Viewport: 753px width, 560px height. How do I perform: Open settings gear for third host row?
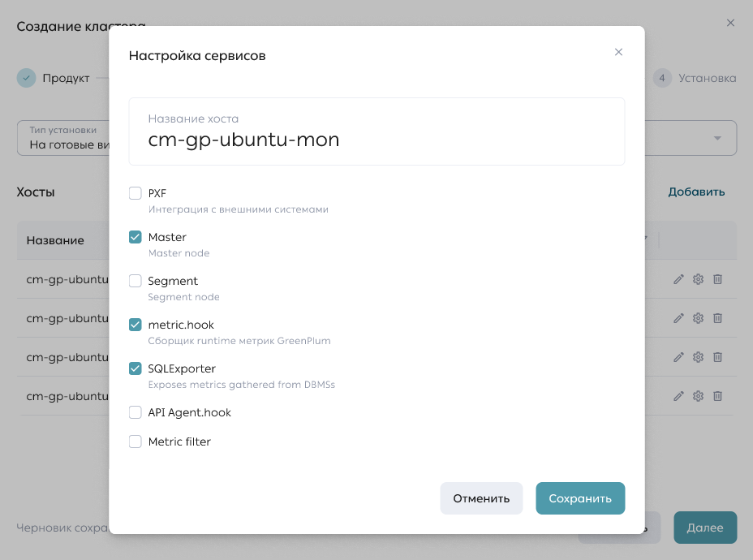[699, 357]
